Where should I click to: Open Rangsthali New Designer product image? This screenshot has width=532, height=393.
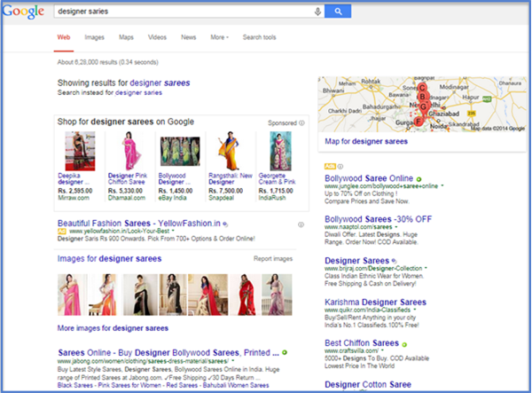(x=229, y=151)
